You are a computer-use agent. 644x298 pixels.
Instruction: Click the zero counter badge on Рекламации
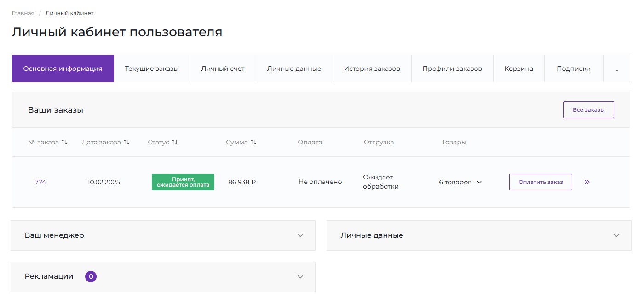click(91, 276)
